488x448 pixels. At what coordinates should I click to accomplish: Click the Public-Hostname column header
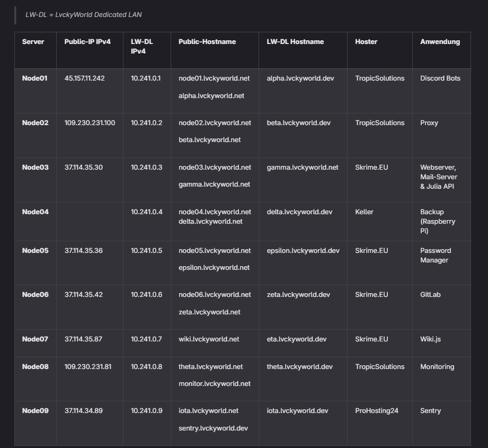[207, 42]
